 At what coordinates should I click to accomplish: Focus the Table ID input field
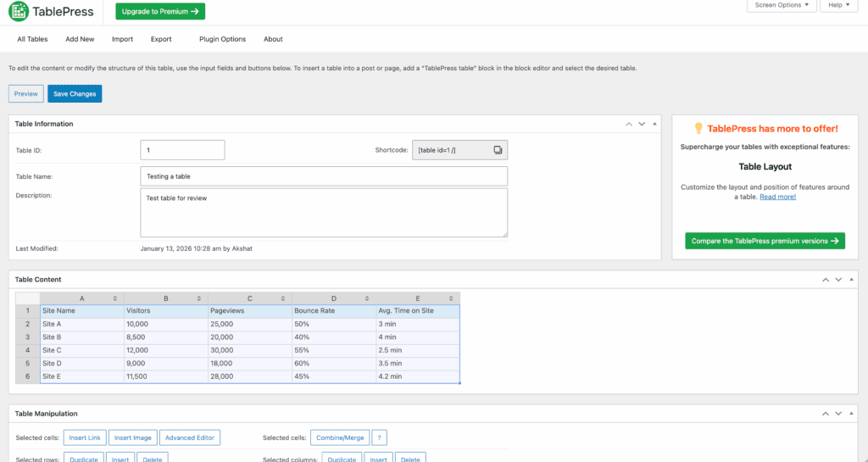183,150
